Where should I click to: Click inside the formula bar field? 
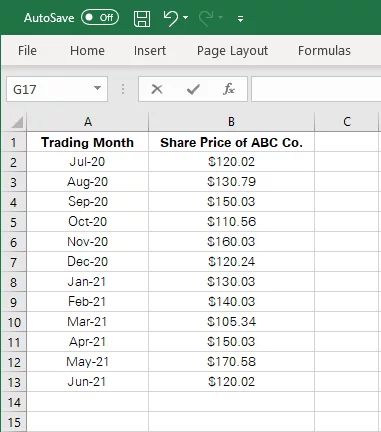pos(316,89)
